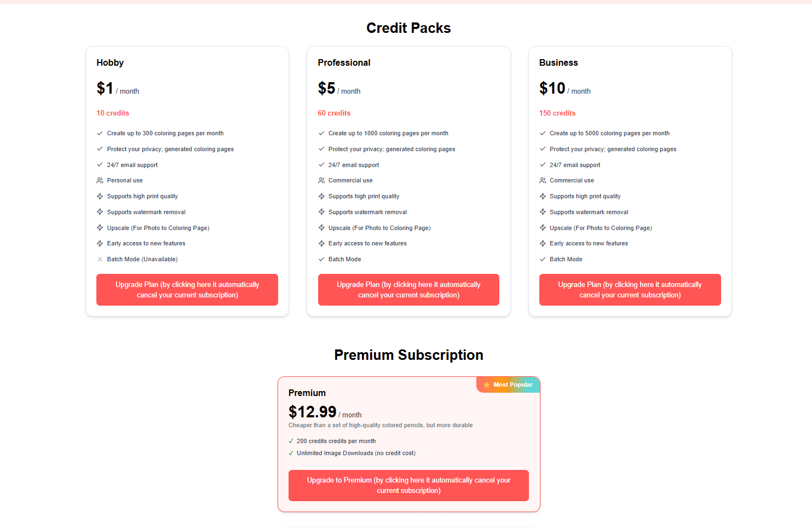Click the Upgrade to Premium button
812x528 pixels.
(x=408, y=485)
